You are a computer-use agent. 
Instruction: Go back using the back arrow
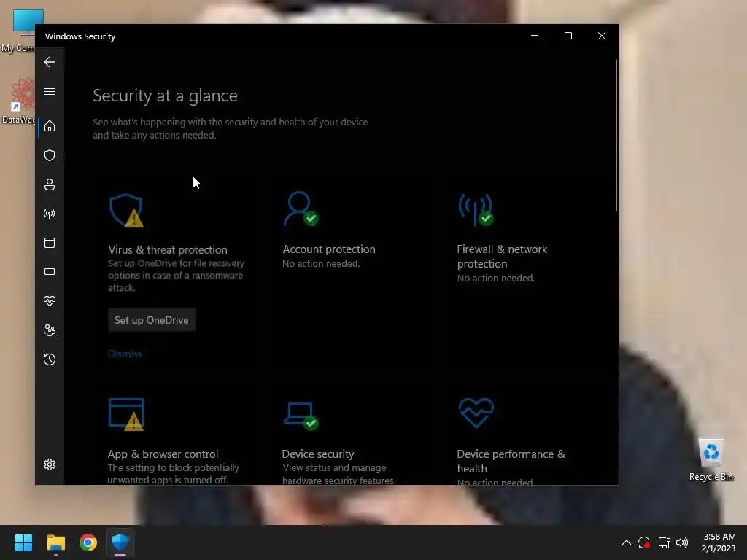[50, 62]
